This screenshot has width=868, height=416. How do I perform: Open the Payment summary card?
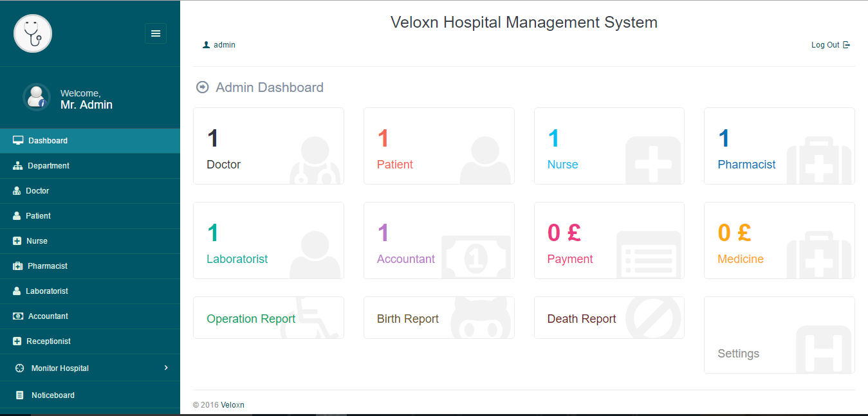point(609,241)
